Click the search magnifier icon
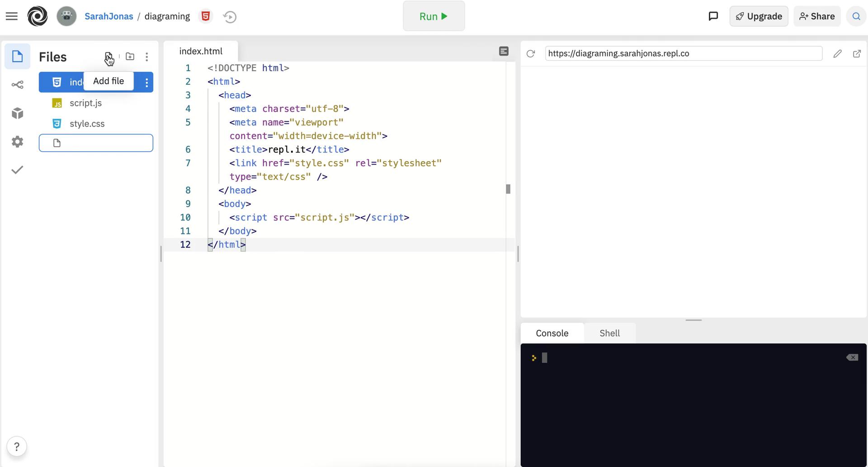This screenshot has height=467, width=868. (x=856, y=16)
